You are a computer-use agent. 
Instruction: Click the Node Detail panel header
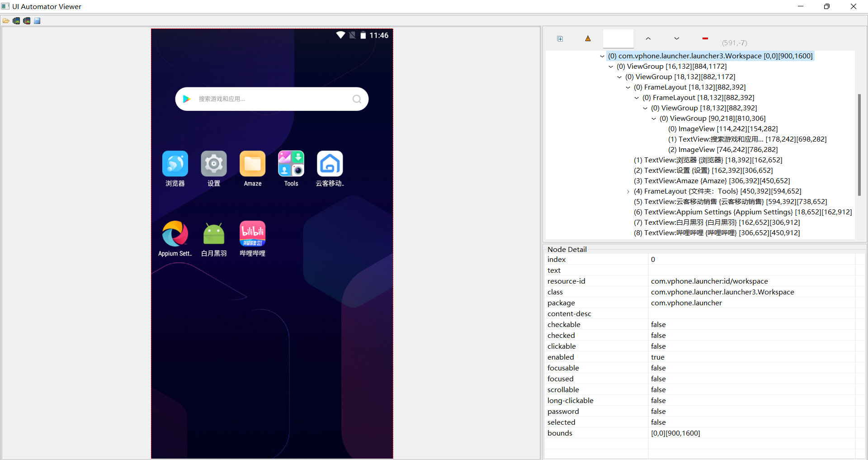(567, 249)
